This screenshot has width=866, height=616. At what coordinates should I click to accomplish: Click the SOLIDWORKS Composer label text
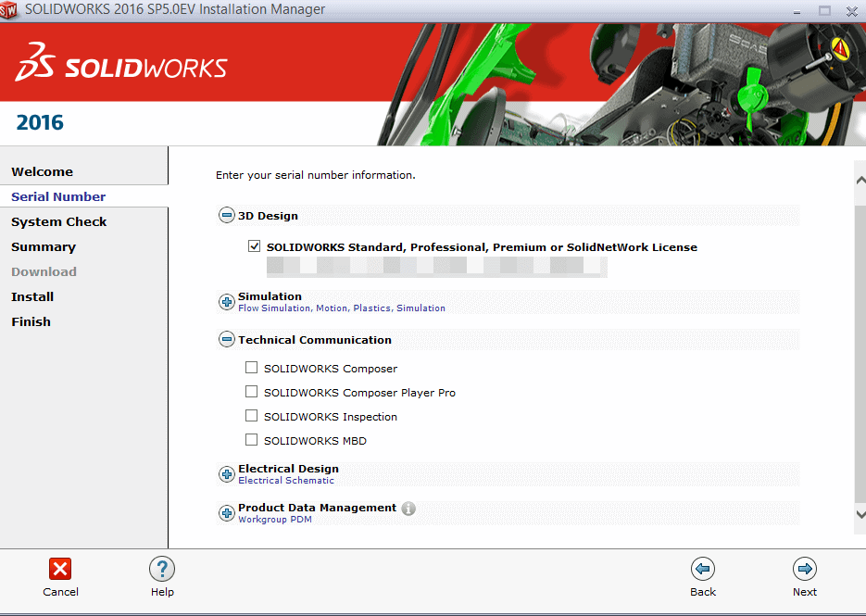pos(331,369)
